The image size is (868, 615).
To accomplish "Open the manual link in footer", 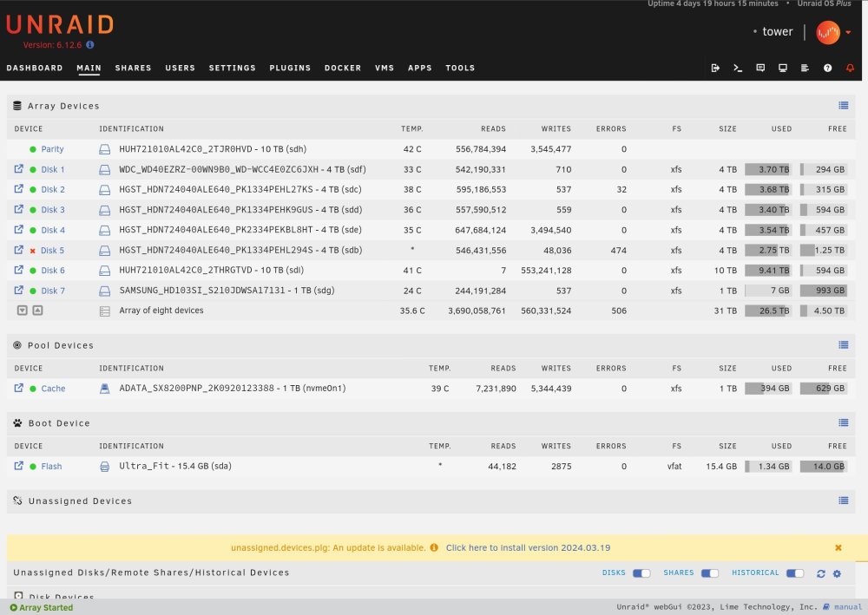I will 848,607.
